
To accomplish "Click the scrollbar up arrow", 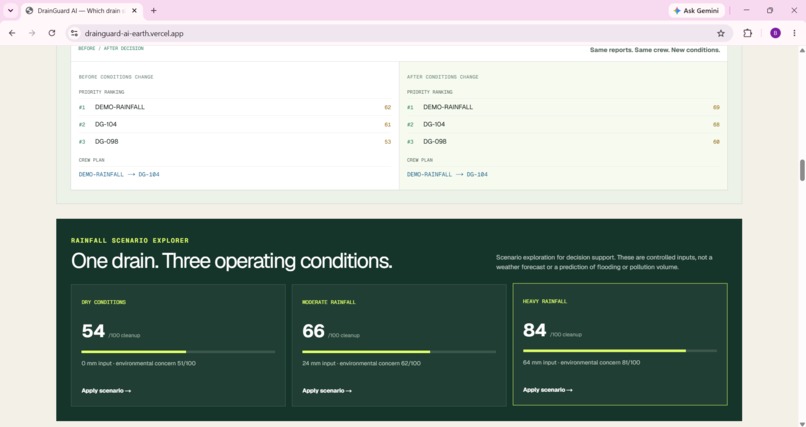I will click(802, 50).
